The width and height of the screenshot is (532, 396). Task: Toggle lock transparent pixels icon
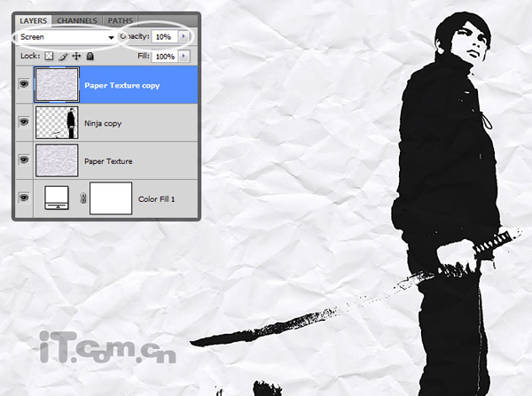coord(49,56)
